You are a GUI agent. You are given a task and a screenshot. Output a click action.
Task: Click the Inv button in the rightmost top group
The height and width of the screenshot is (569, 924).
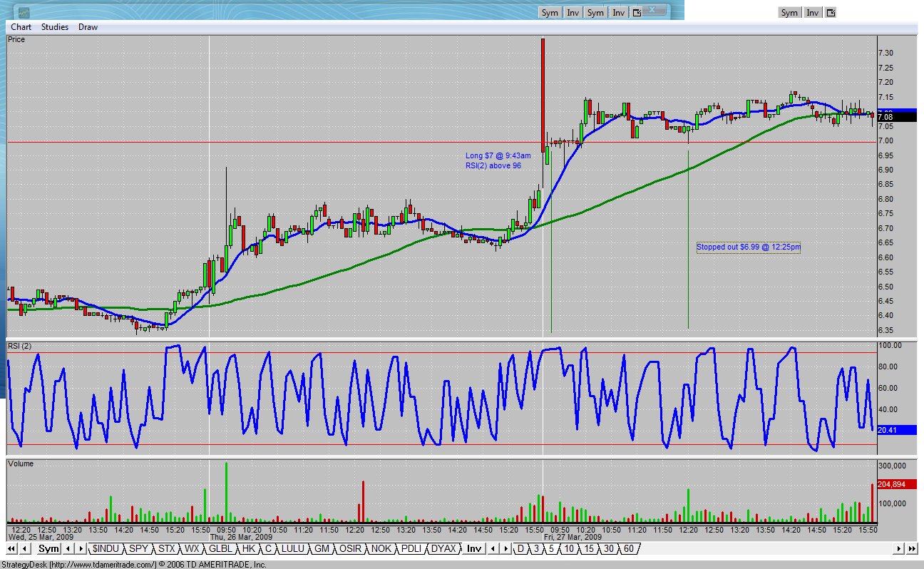[813, 13]
